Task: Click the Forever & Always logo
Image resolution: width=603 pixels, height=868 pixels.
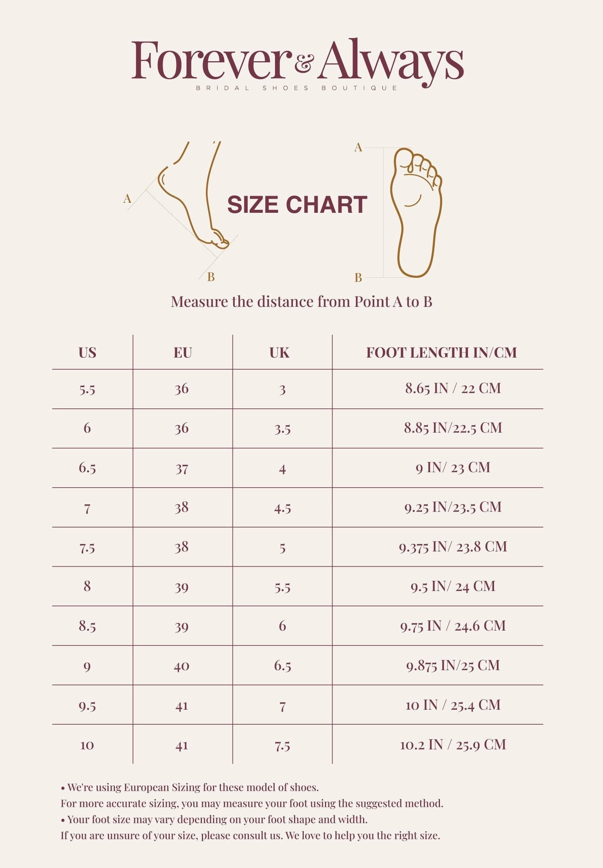Action: [x=297, y=62]
